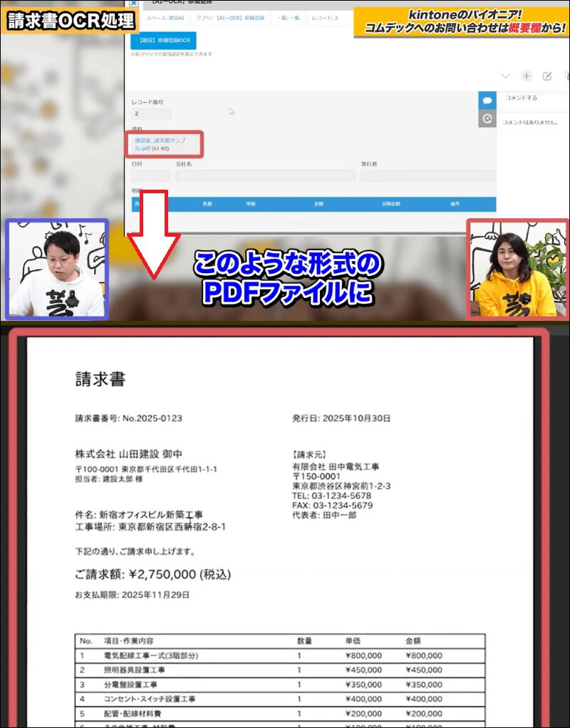Click the 会社名 company name field
This screenshot has height=728, width=570.
pyautogui.click(x=264, y=175)
